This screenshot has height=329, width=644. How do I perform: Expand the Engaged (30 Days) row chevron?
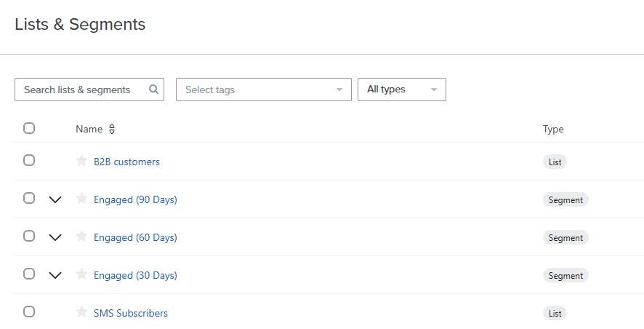(x=55, y=276)
